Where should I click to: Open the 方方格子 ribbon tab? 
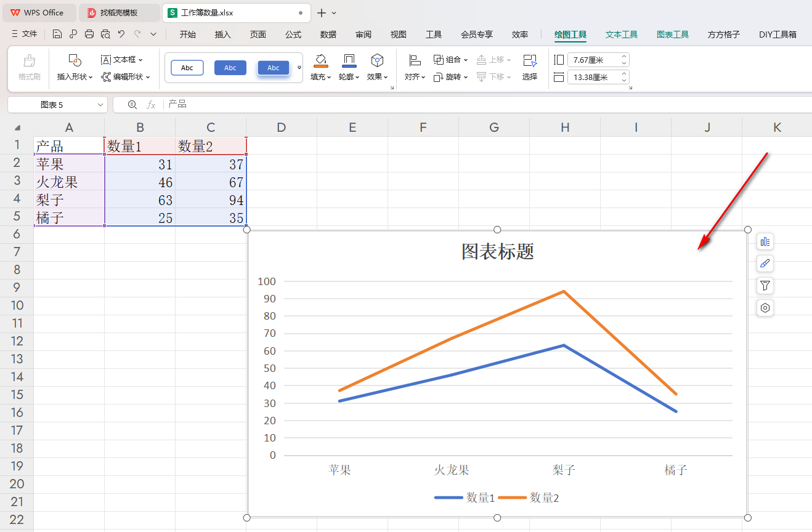pos(724,34)
